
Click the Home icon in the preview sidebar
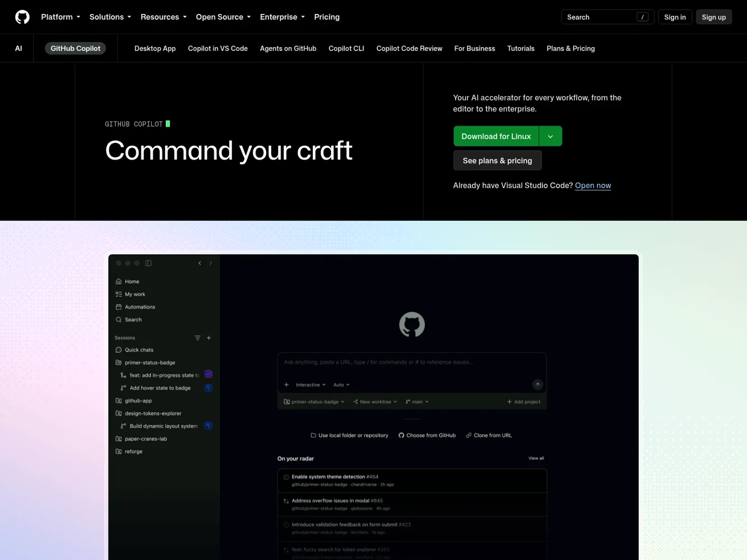[x=118, y=282]
